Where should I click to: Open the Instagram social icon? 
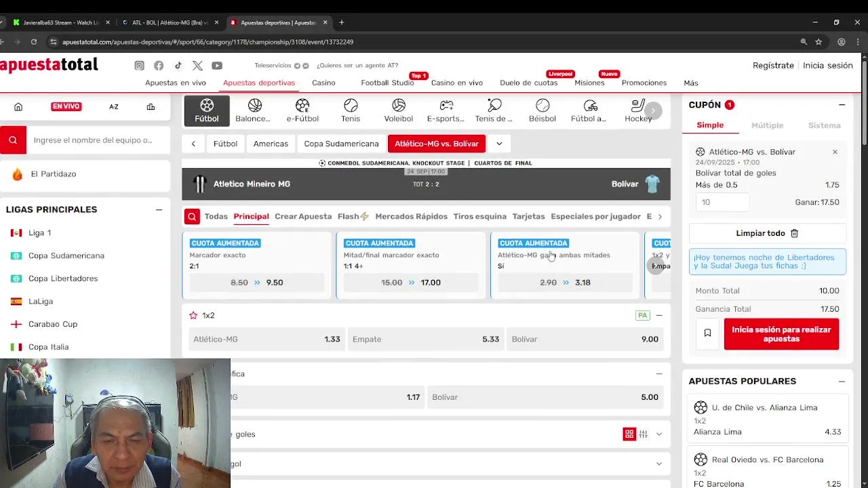(x=139, y=66)
